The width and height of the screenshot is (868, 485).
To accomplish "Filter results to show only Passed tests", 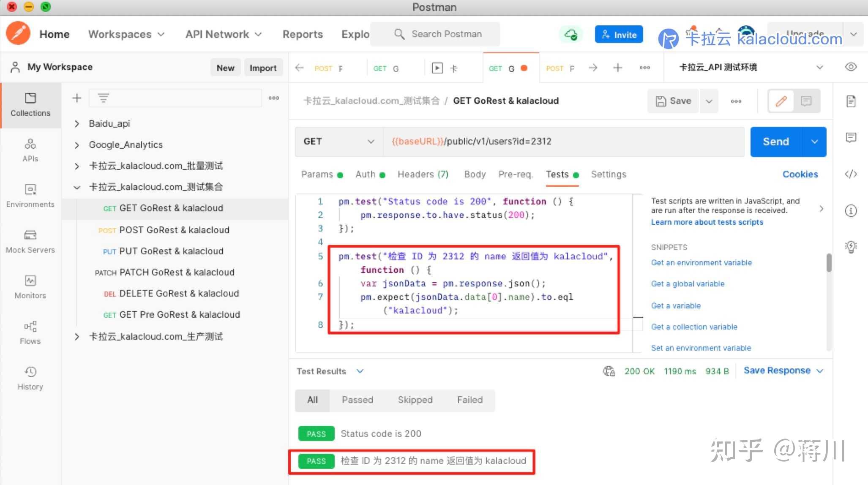I will (x=357, y=400).
